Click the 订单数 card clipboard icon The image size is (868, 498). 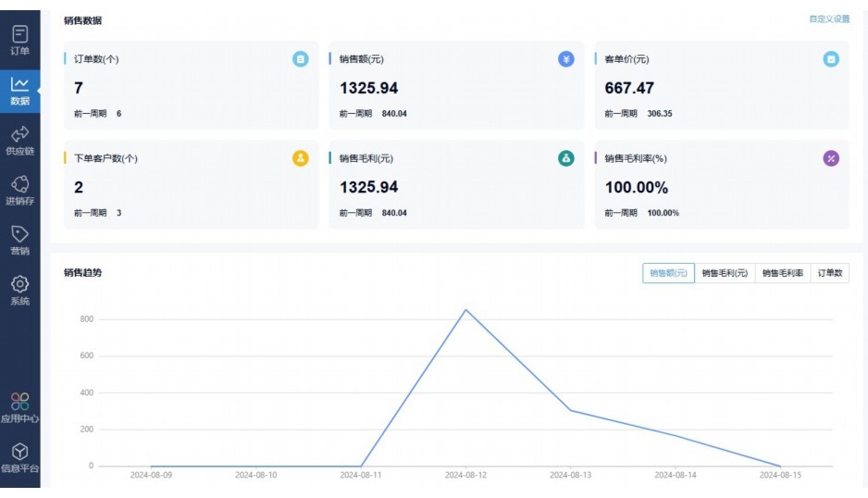(x=301, y=59)
